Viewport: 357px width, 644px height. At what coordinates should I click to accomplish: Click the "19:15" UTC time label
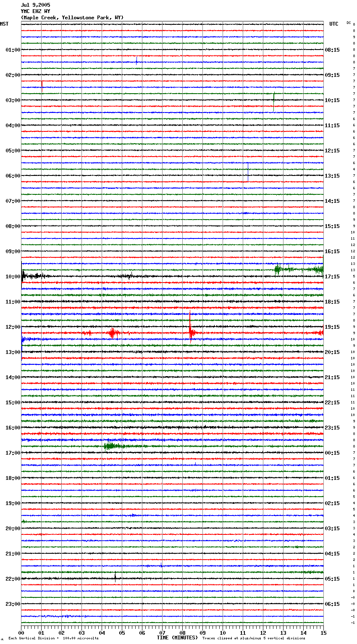click(332, 327)
